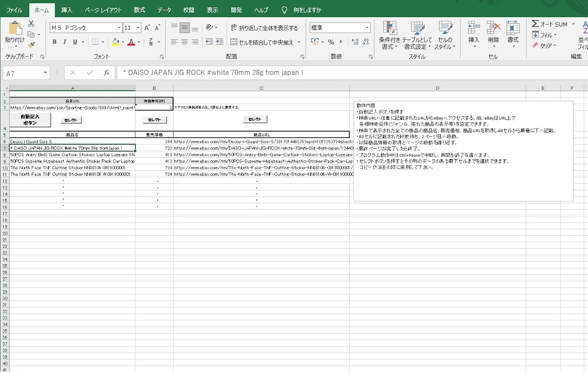Screen dimensions: 588x373
Task: Toggle Bold formatting
Action: (x=54, y=42)
